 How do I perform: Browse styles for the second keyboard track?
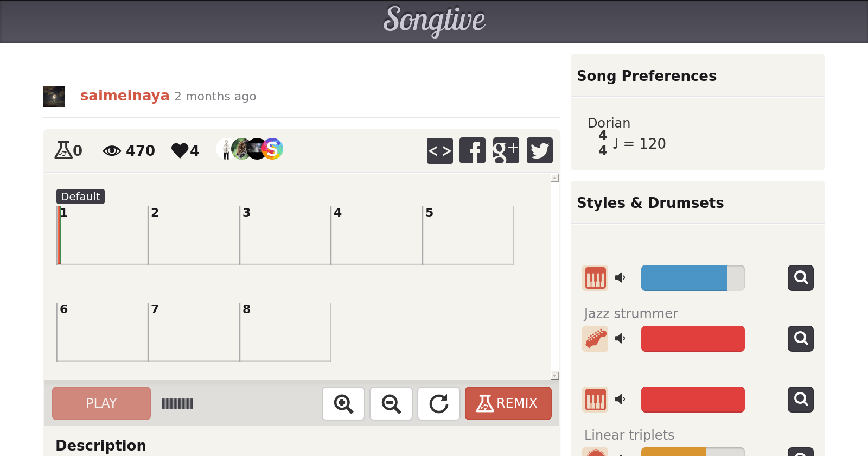tap(800, 400)
